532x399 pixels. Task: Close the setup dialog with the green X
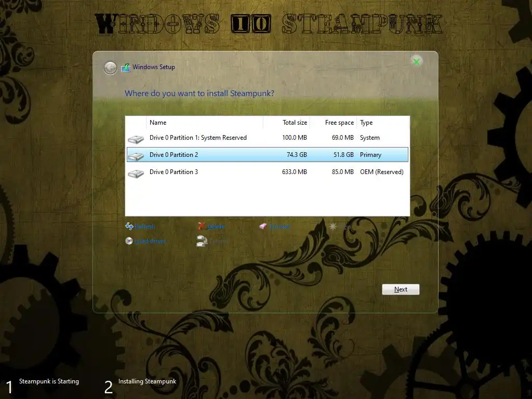coord(416,61)
